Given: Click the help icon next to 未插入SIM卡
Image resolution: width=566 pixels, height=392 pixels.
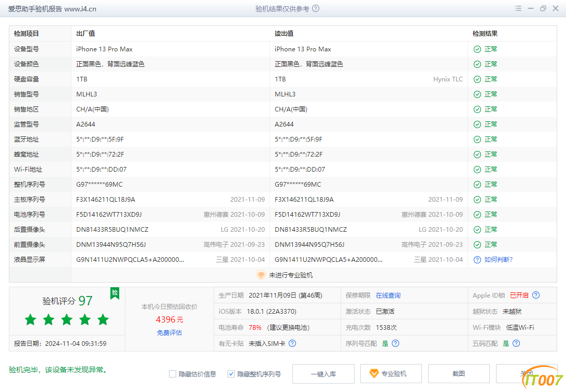Looking at the screenshot, I should click(292, 343).
